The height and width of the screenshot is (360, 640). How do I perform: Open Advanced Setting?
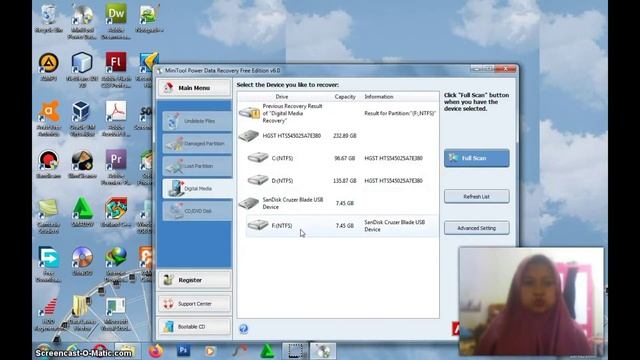tap(476, 228)
